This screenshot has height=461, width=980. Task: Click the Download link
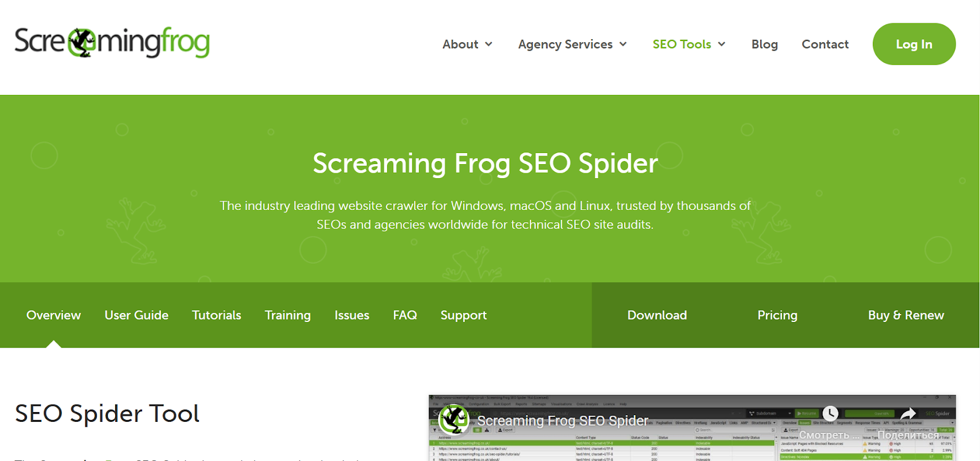click(657, 315)
